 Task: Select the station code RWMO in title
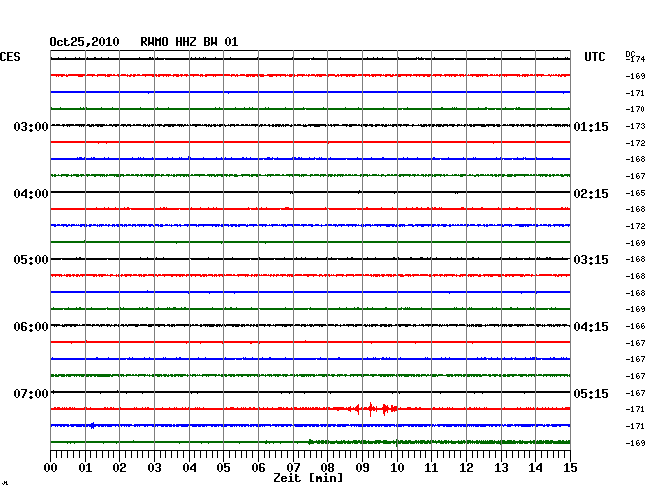(x=154, y=42)
